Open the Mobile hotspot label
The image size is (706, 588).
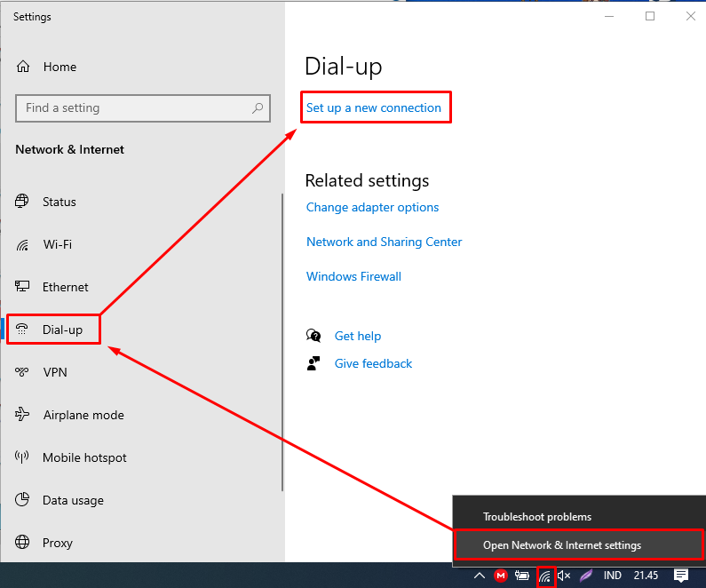(x=84, y=457)
